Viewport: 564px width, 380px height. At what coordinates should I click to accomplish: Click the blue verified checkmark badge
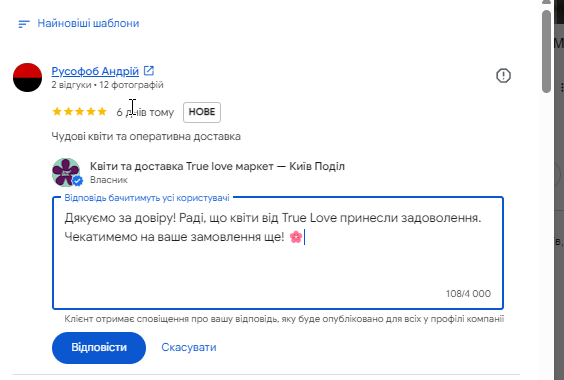(x=77, y=181)
